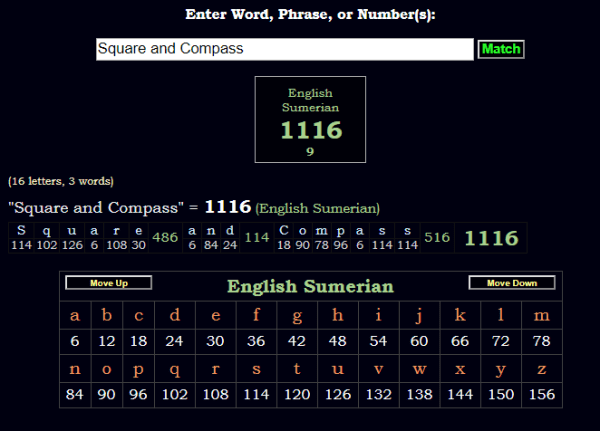The height and width of the screenshot is (431, 600).
Task: Click the 516 word sum for Compass
Action: [437, 238]
